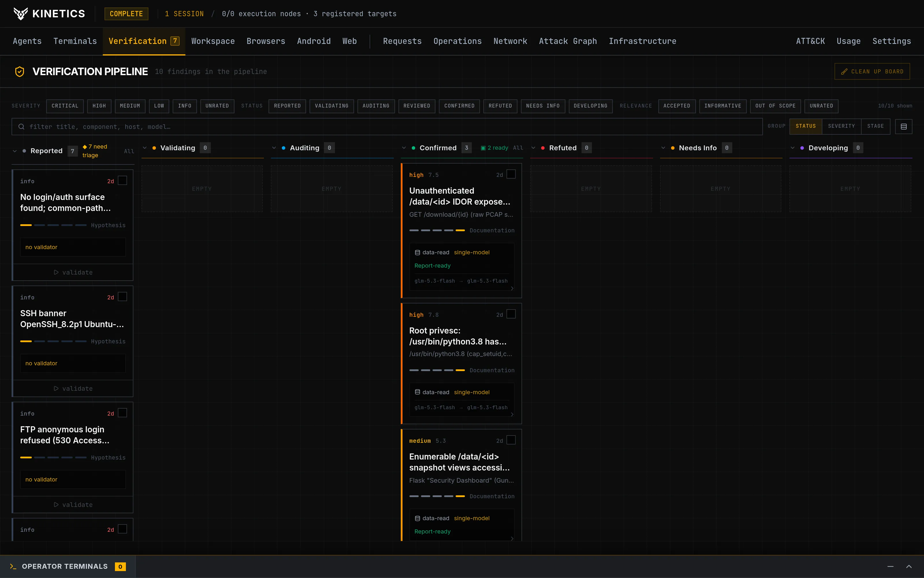924x578 pixels.
Task: Collapse the Auditing column chevron
Action: (274, 148)
